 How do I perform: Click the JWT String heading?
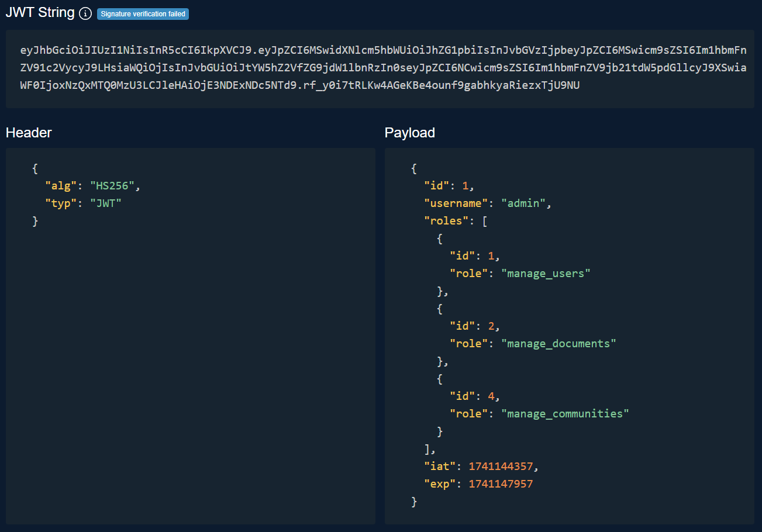(x=40, y=13)
